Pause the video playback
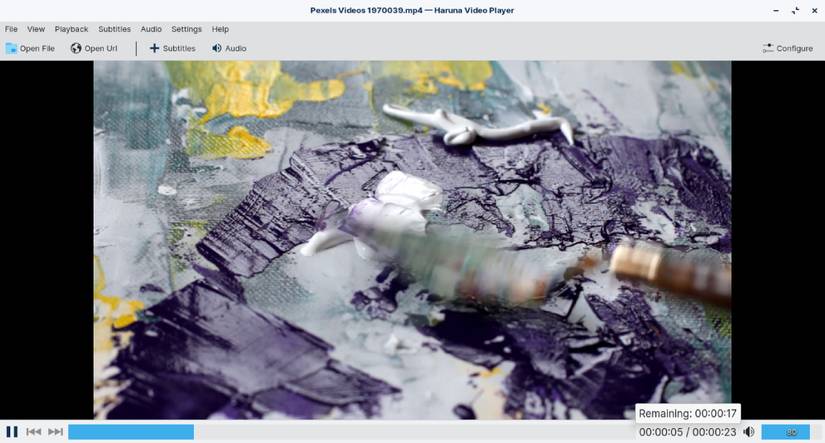825x443 pixels. (x=12, y=432)
